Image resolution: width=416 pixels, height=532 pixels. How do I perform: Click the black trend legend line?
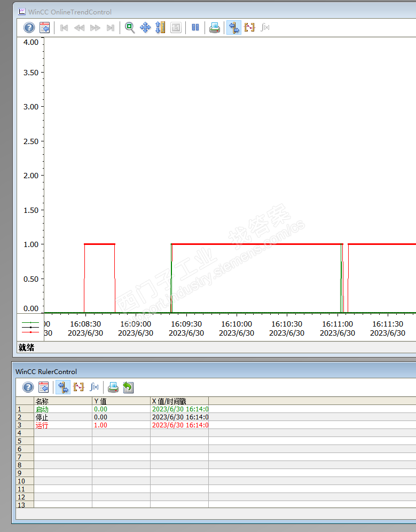tap(30, 327)
